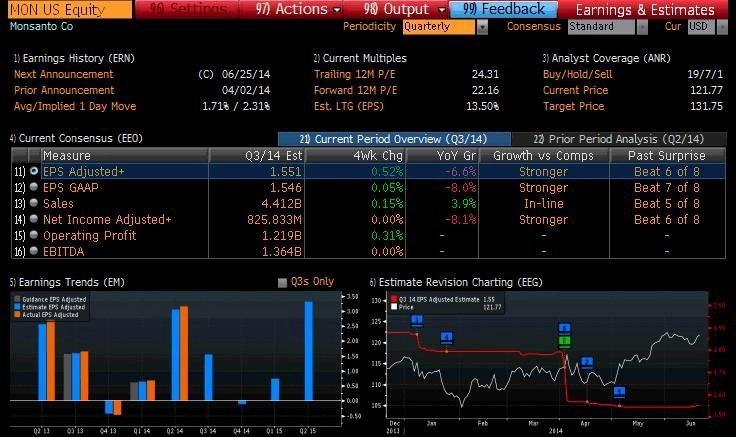The image size is (736, 437).
Task: Click Beat 7 of 8 for EPS GAAP
Action: pos(667,188)
